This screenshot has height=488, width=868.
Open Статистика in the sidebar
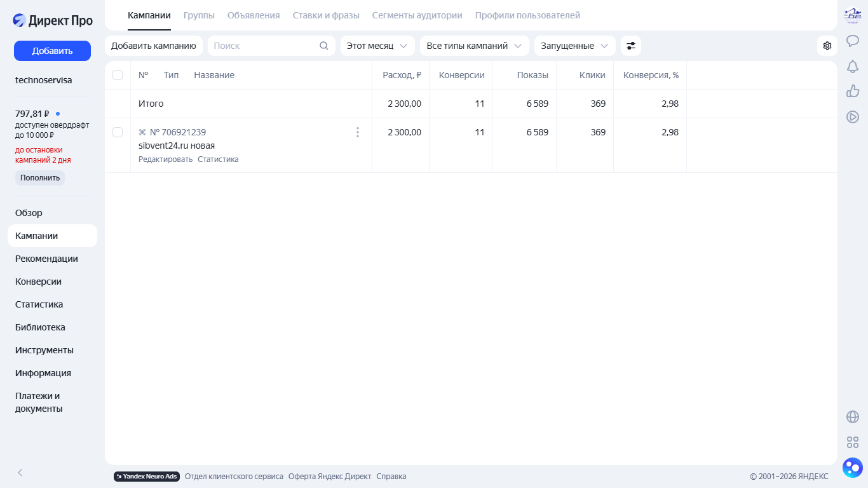[x=52, y=304]
